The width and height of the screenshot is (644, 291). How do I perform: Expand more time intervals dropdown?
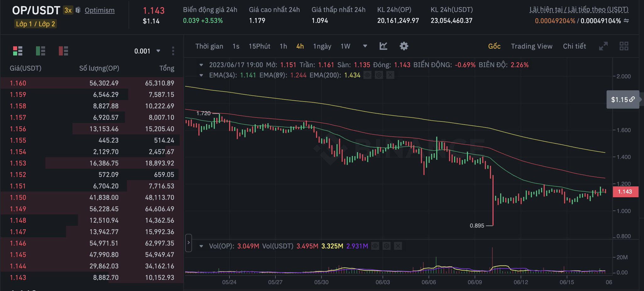365,46
